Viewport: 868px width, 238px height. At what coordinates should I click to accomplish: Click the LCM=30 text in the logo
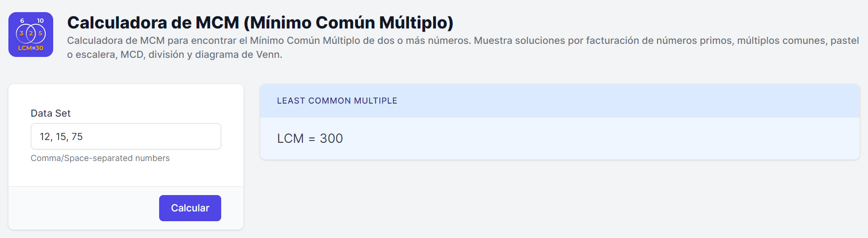tap(31, 48)
